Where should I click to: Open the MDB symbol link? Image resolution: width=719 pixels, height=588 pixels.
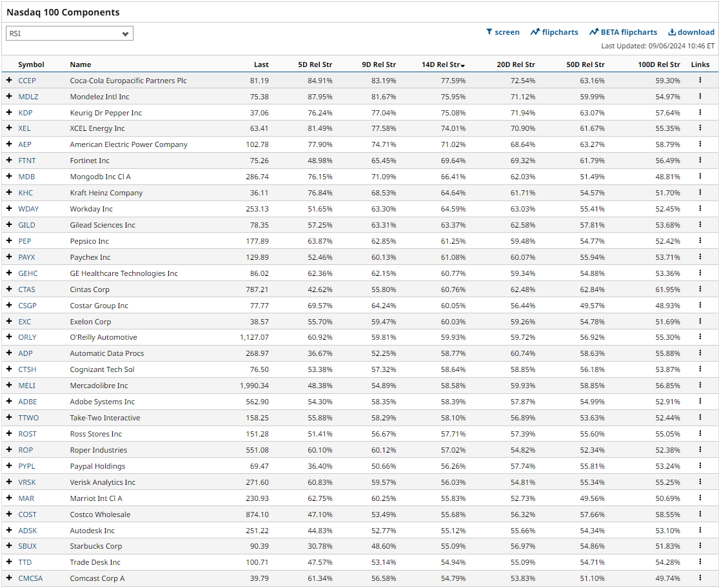click(x=26, y=177)
